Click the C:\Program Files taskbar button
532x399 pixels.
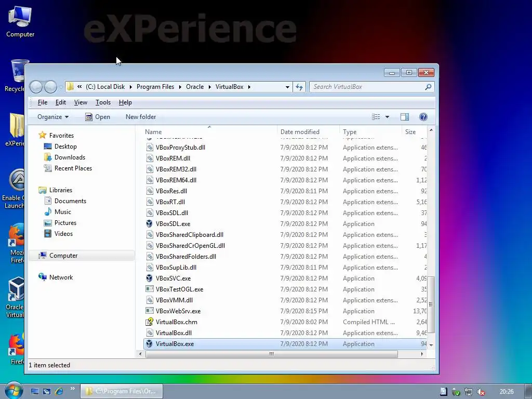pos(122,391)
